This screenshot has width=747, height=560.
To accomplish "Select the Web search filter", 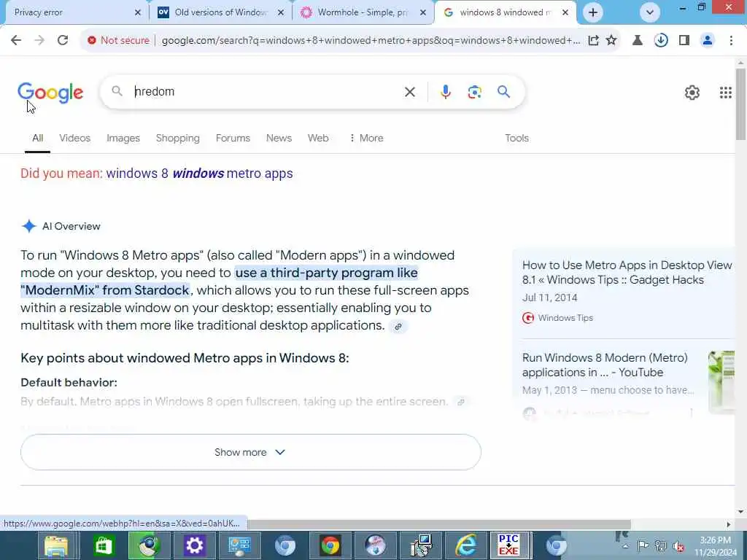I will click(318, 138).
